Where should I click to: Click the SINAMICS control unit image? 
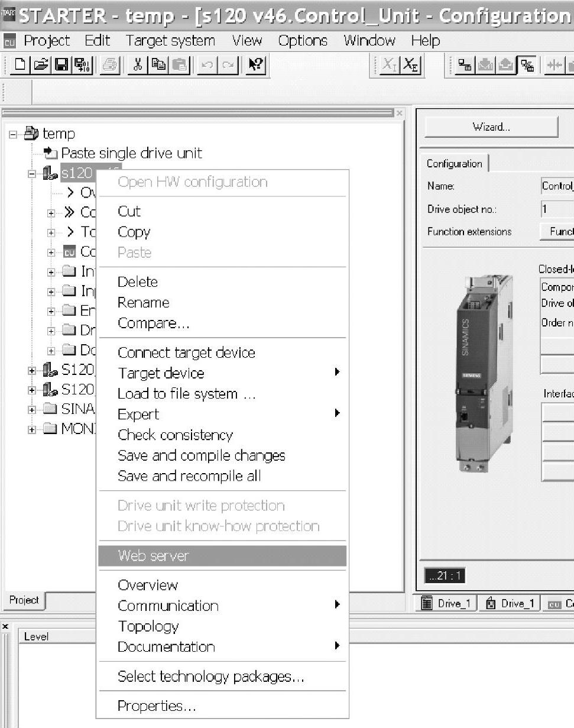pos(485,374)
